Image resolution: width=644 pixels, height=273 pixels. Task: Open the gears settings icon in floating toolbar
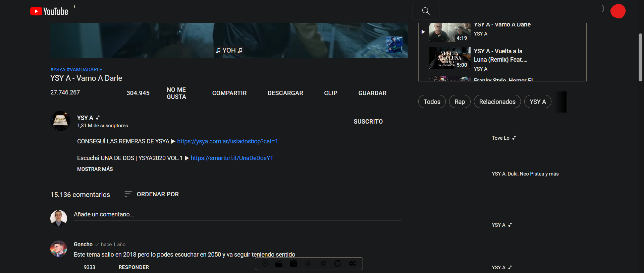point(352,264)
